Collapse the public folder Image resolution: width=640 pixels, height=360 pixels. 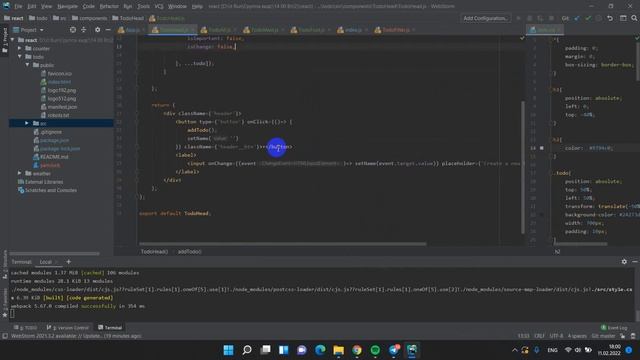pyautogui.click(x=27, y=65)
